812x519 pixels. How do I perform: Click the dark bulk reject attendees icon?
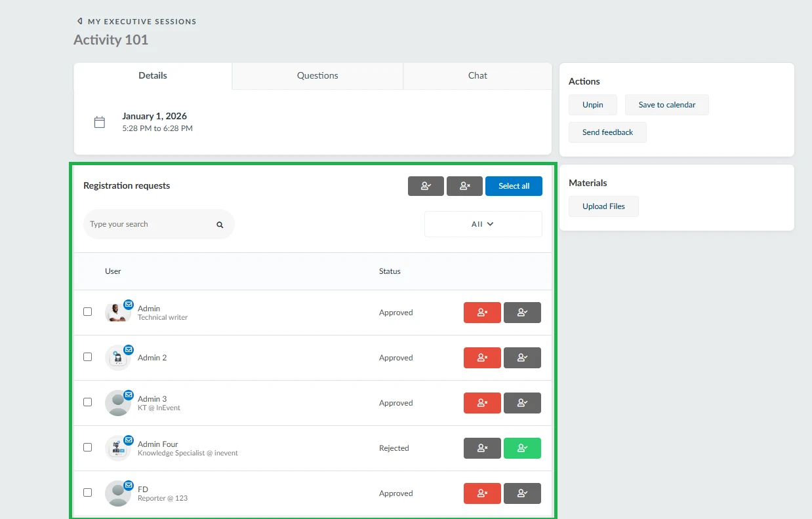point(464,185)
